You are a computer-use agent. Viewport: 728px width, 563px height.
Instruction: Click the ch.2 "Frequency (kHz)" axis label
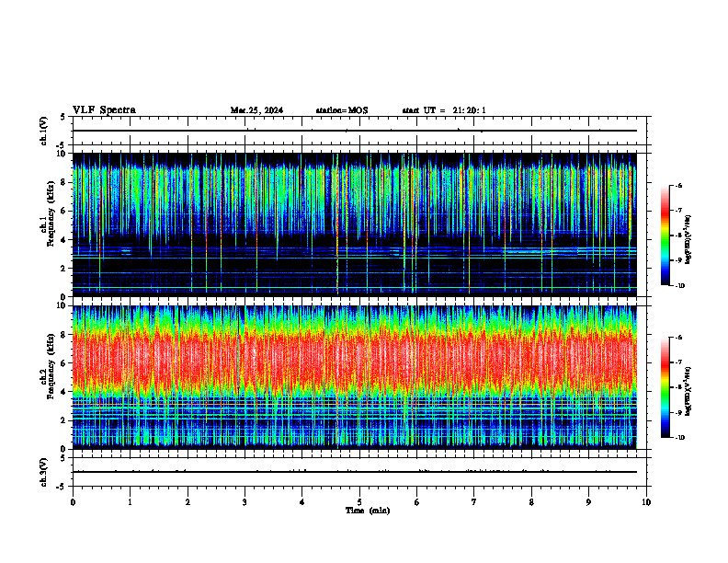[51, 366]
